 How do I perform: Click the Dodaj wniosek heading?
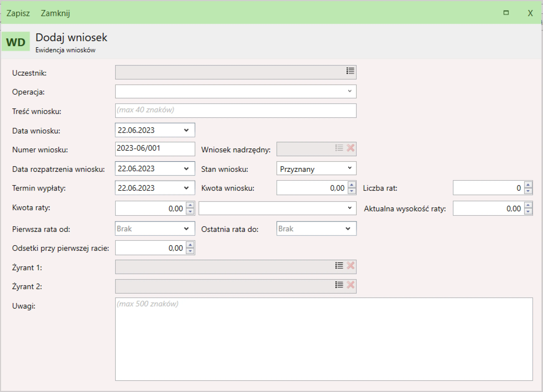(x=71, y=38)
